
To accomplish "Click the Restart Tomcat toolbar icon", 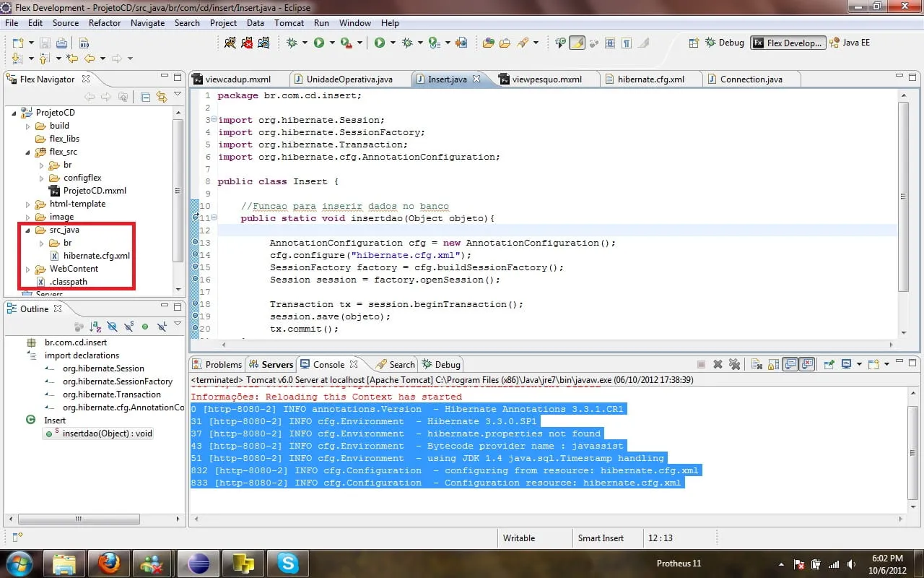I will (x=264, y=43).
